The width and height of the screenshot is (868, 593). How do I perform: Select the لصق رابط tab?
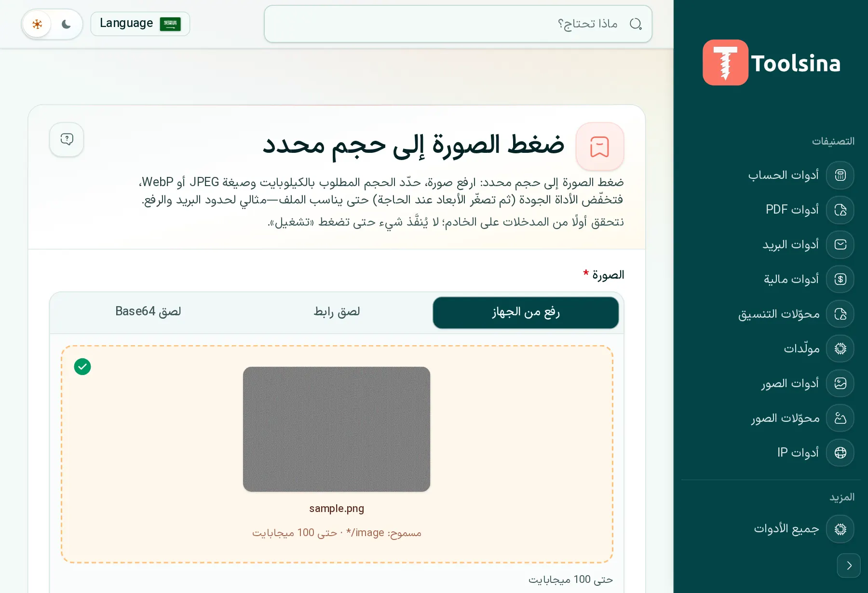(x=337, y=312)
